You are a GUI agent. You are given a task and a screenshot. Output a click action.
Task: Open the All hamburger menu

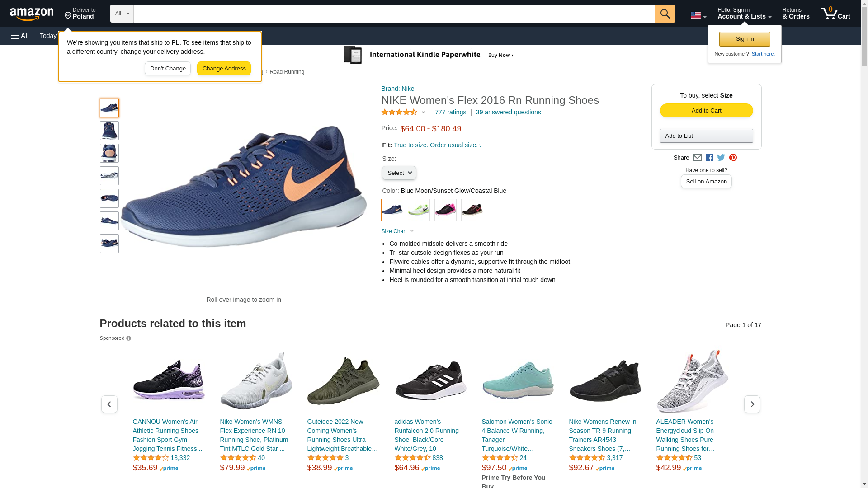pyautogui.click(x=20, y=36)
